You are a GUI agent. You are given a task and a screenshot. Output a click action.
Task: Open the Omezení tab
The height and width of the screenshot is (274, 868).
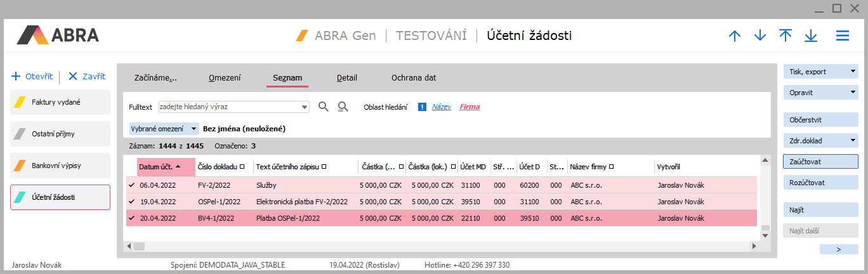coord(225,78)
